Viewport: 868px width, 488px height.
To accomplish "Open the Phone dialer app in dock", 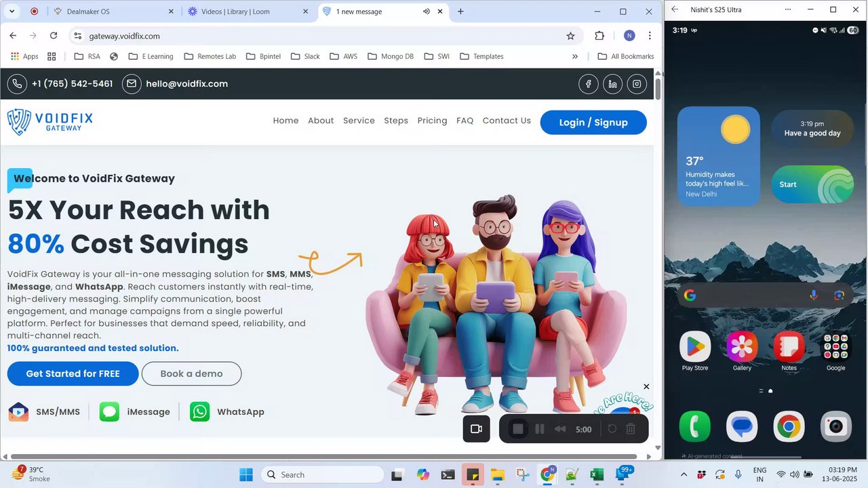I will pos(695,427).
